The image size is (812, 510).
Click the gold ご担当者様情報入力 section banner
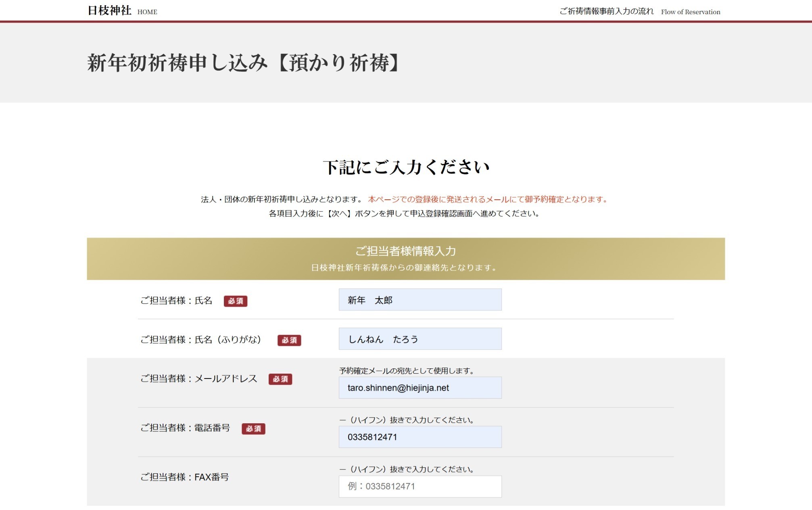[405, 259]
